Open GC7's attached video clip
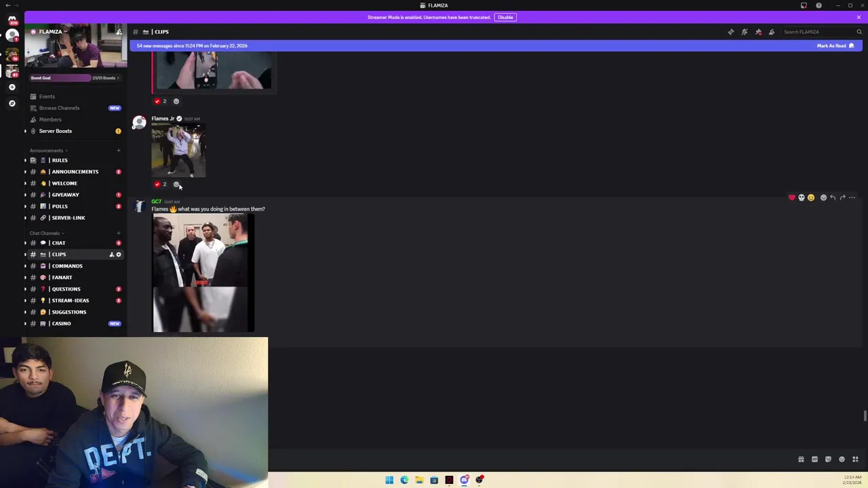Image resolution: width=868 pixels, height=488 pixels. coord(203,273)
